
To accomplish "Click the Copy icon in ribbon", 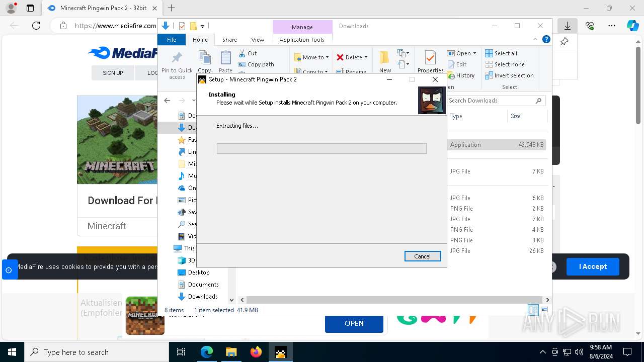I will click(x=204, y=58).
